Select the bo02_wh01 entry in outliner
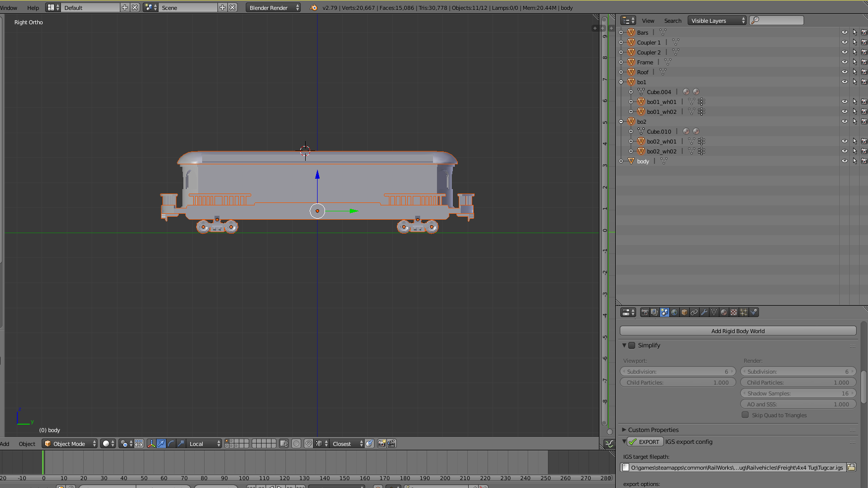 pyautogui.click(x=661, y=141)
